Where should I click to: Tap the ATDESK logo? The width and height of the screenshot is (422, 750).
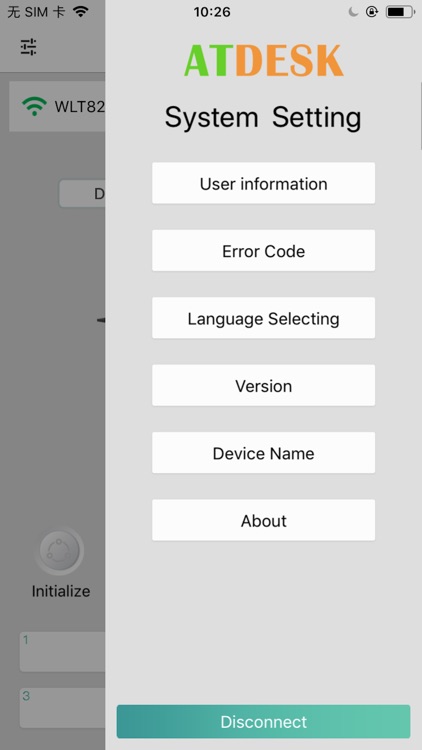point(264,60)
